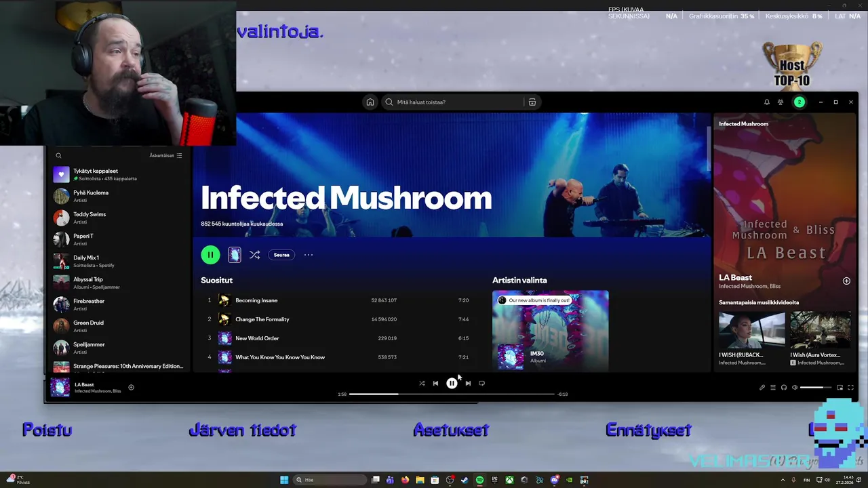868x488 pixels.
Task: Open Friend Activity icon in top bar
Action: 781,102
